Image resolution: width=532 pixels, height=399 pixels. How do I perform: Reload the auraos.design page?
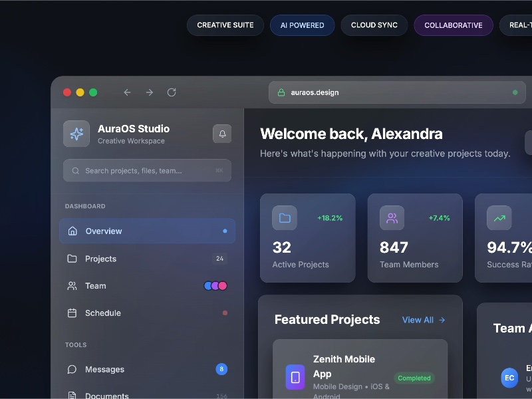click(x=172, y=92)
